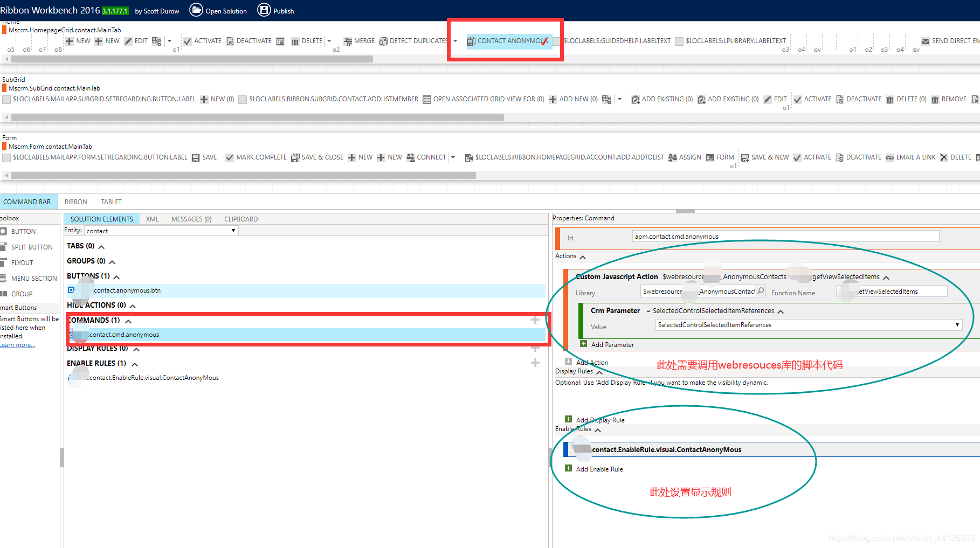Click the Delete trash icon in the HomepageGrid bar
Image resolution: width=980 pixels, height=548 pixels.
coord(295,41)
